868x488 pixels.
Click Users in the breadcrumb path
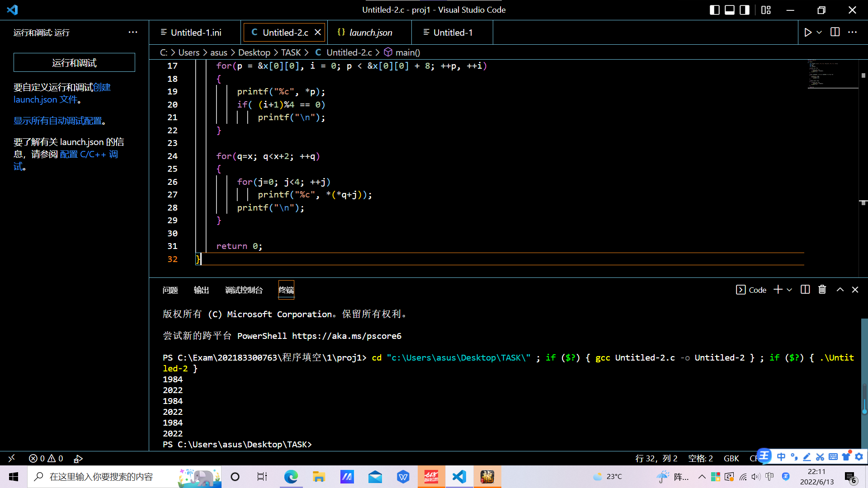[x=189, y=52]
